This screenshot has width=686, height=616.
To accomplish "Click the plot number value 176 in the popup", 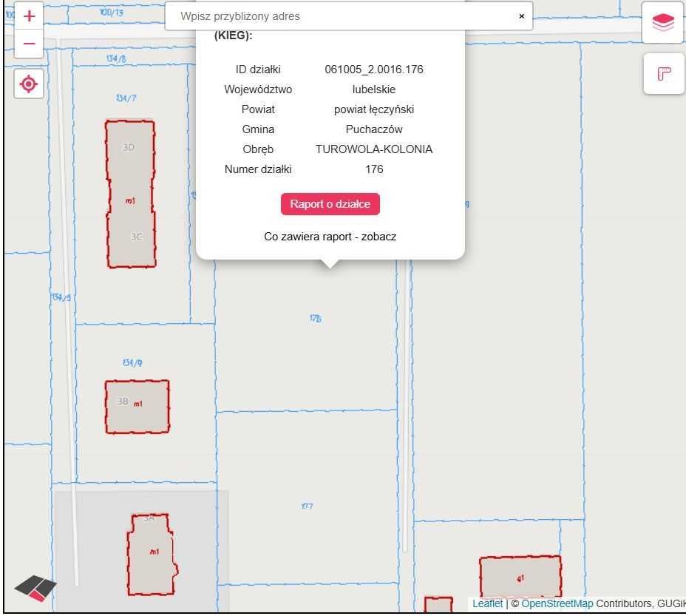I will pyautogui.click(x=374, y=169).
